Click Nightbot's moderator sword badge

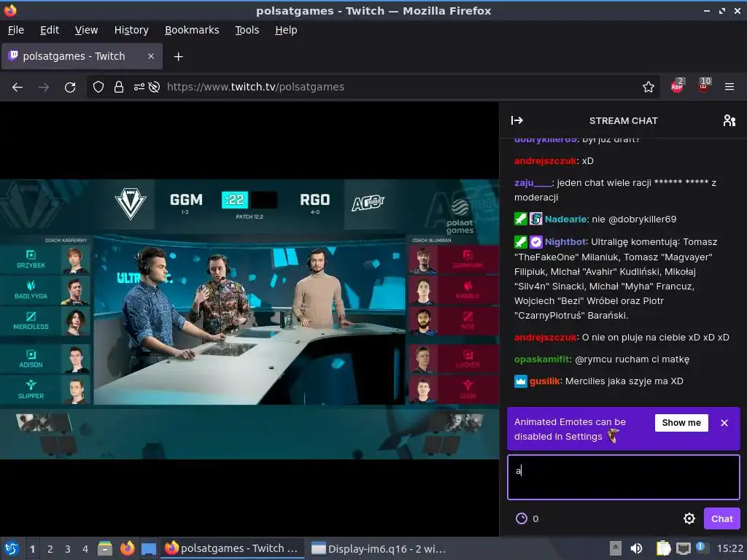point(521,242)
